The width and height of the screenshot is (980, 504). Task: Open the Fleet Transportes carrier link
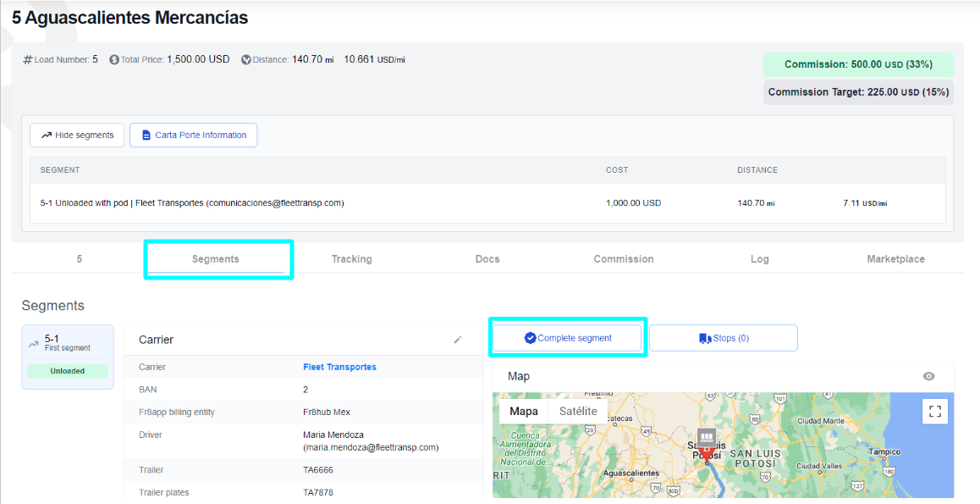click(x=339, y=366)
